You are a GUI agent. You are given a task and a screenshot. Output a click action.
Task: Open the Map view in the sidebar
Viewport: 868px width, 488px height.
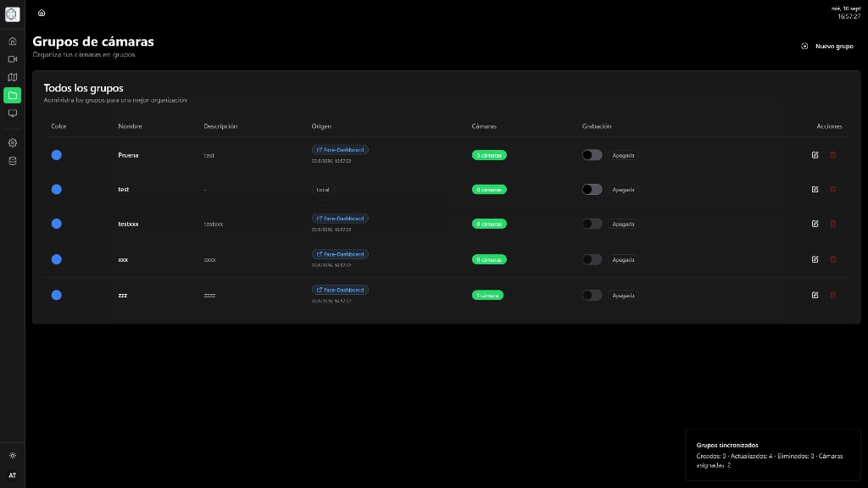12,77
